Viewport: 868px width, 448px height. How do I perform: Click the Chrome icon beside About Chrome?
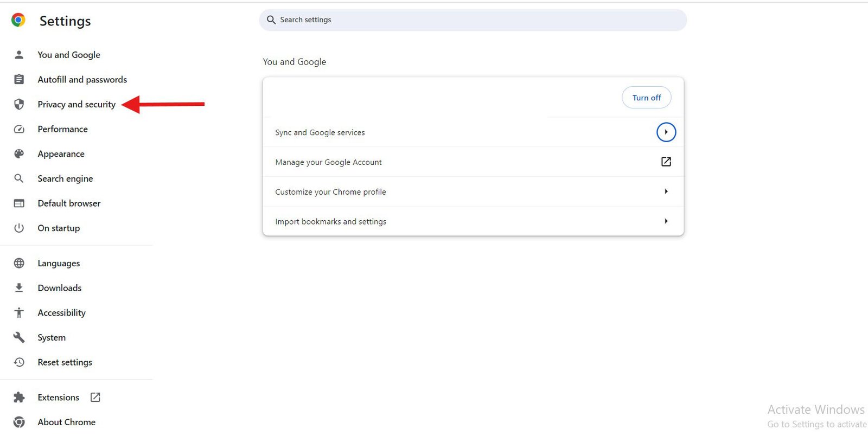tap(19, 422)
